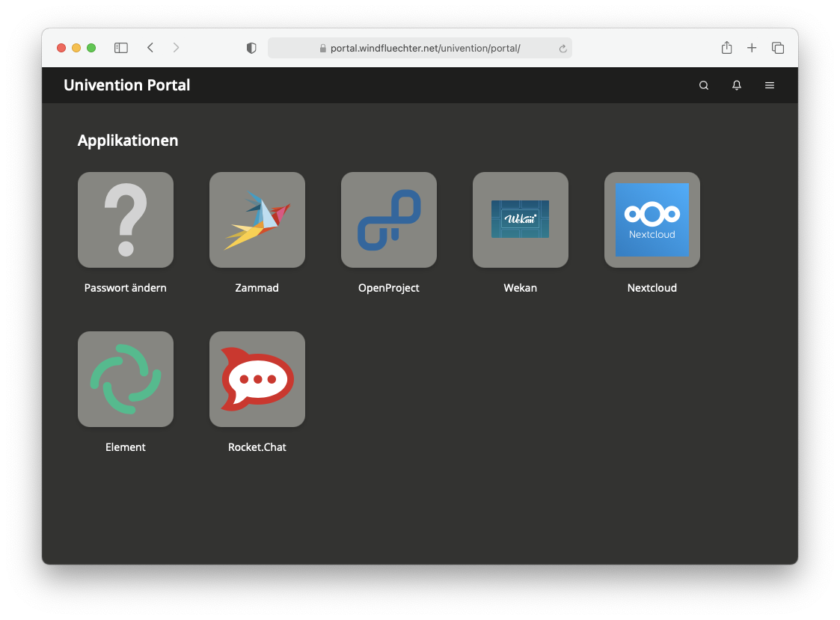Click the Passwort ändern label

pos(126,288)
